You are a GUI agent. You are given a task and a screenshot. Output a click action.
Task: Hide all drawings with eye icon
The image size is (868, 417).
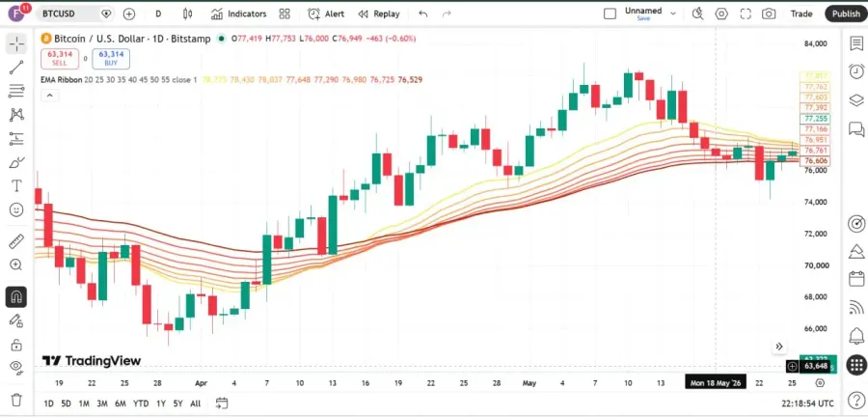pos(16,366)
